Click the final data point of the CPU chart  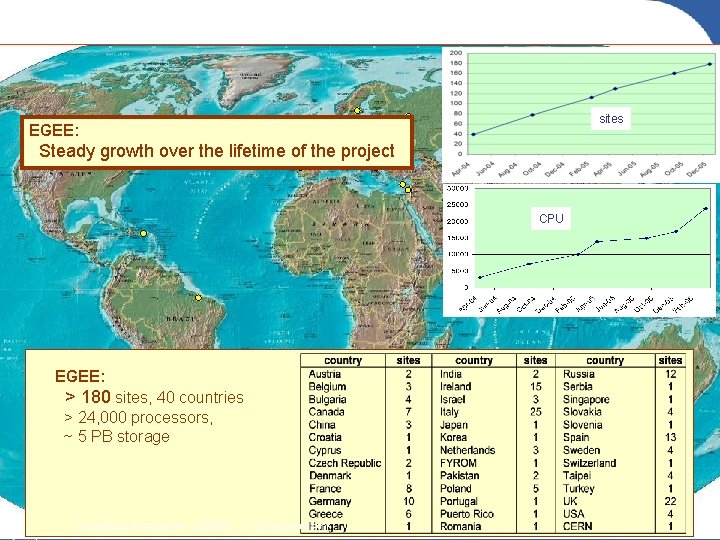[x=706, y=208]
